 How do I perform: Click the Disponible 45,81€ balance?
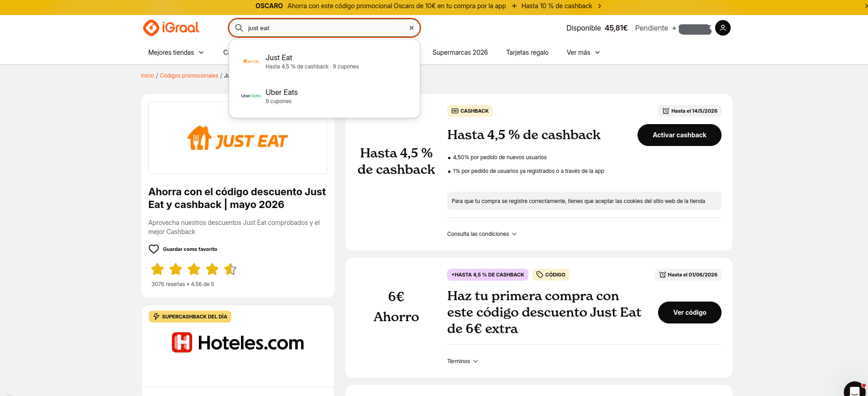pos(597,28)
